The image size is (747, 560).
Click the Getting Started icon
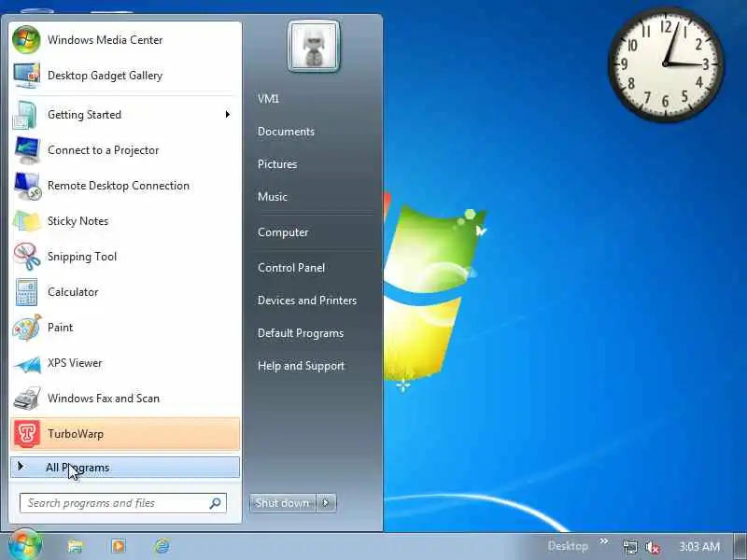click(25, 115)
